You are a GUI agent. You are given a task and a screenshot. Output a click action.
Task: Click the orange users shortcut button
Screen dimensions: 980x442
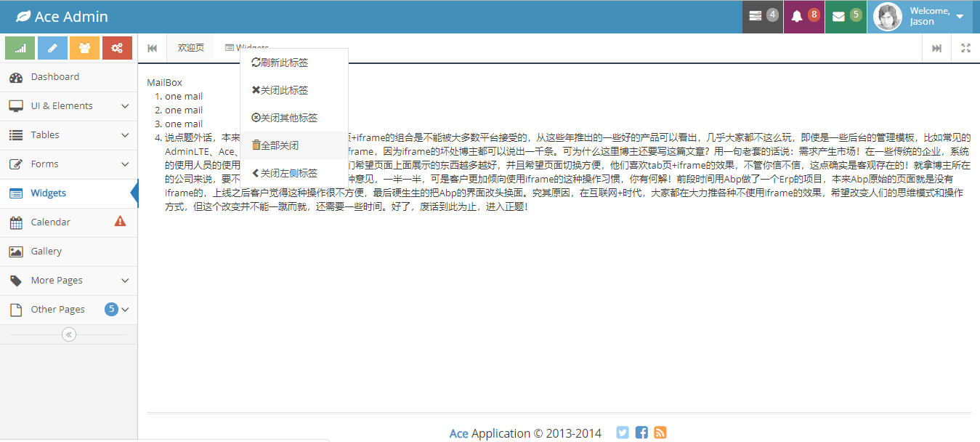click(x=85, y=48)
